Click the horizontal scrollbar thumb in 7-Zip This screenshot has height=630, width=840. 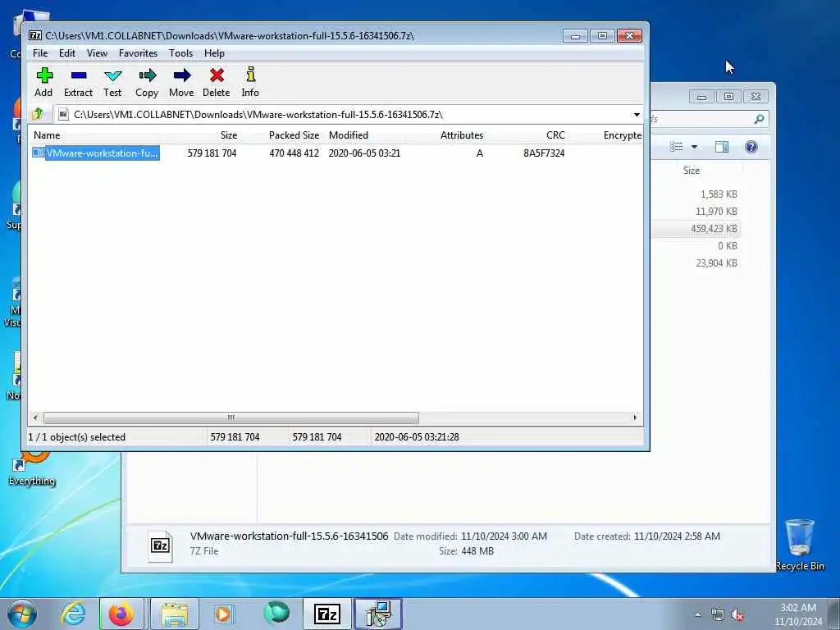(x=231, y=418)
